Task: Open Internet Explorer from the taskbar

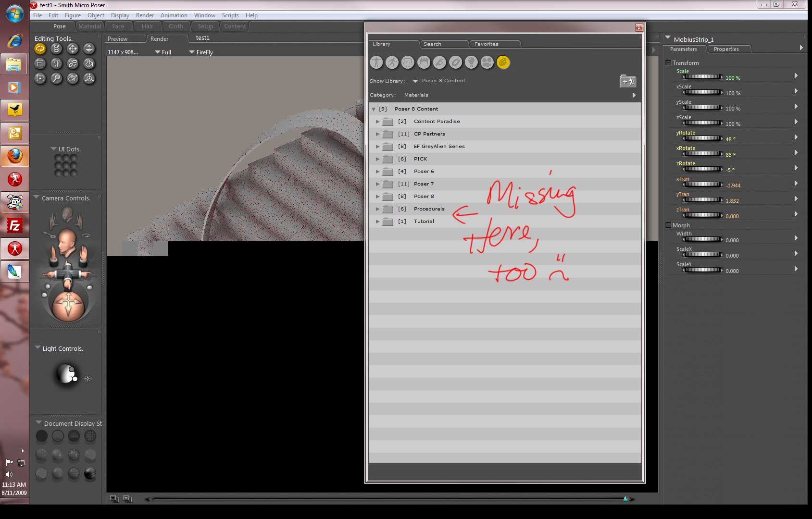Action: click(x=14, y=41)
